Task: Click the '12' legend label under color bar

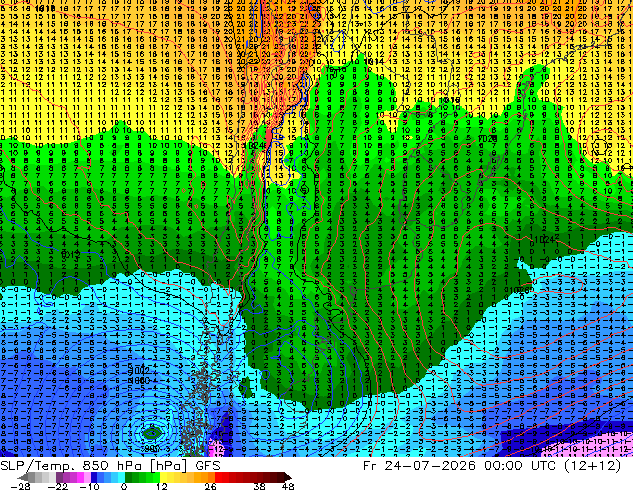Action: click(162, 486)
